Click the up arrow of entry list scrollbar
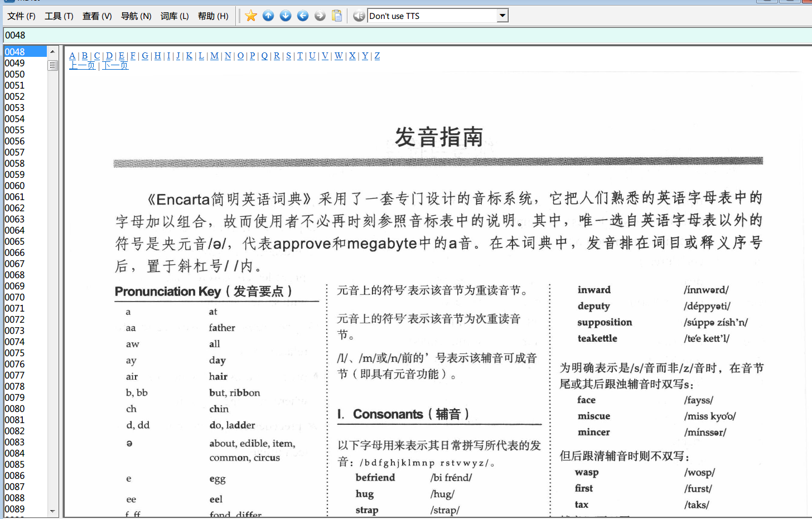The height and width of the screenshot is (519, 812). 53,51
